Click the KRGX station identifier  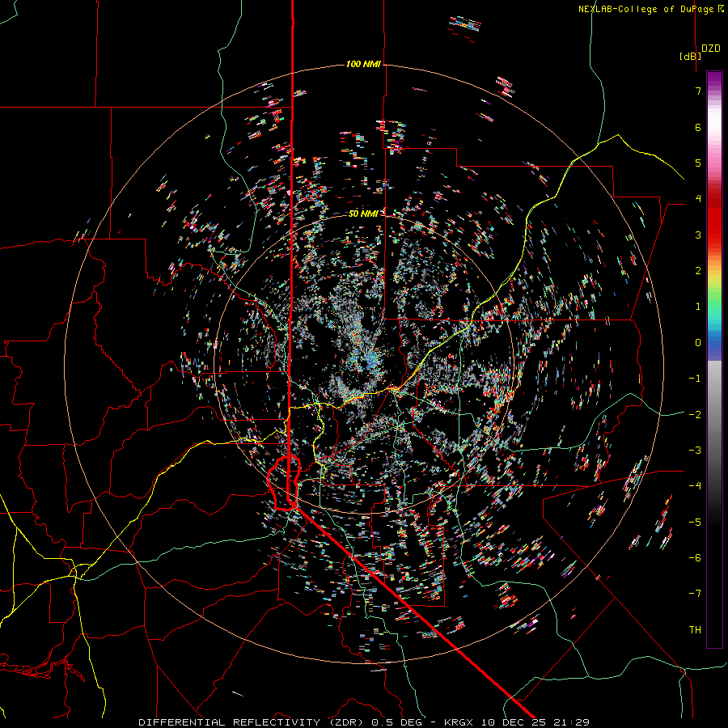[459, 722]
